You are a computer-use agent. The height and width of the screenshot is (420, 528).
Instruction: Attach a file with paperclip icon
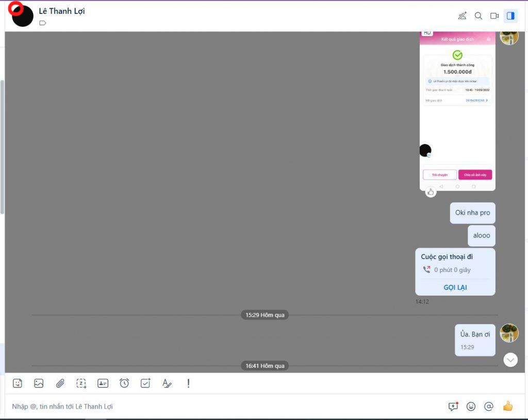pos(60,383)
